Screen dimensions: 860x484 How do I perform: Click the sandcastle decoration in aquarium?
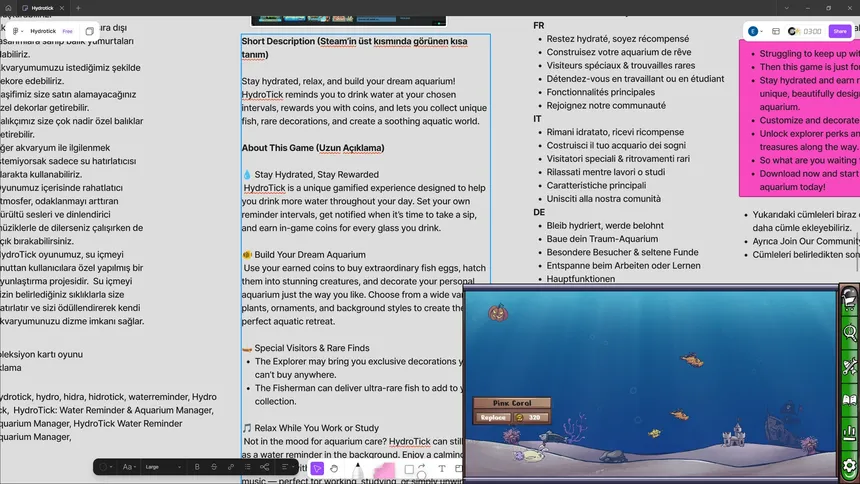coord(734,435)
